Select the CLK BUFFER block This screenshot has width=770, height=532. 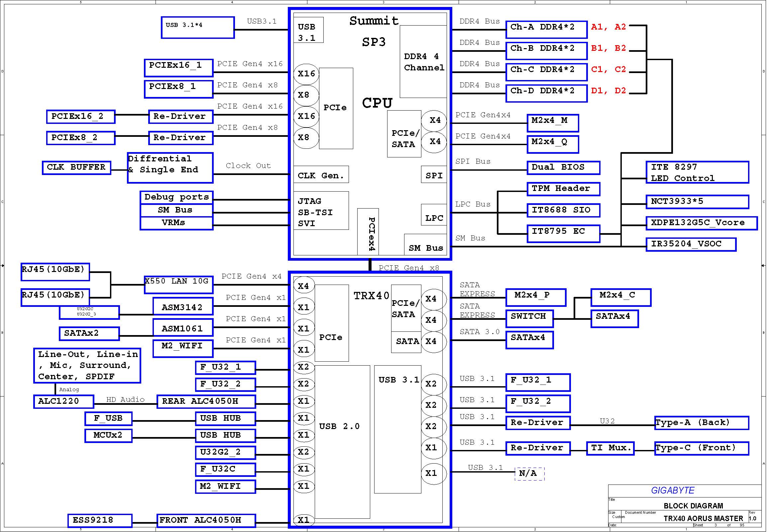[77, 168]
